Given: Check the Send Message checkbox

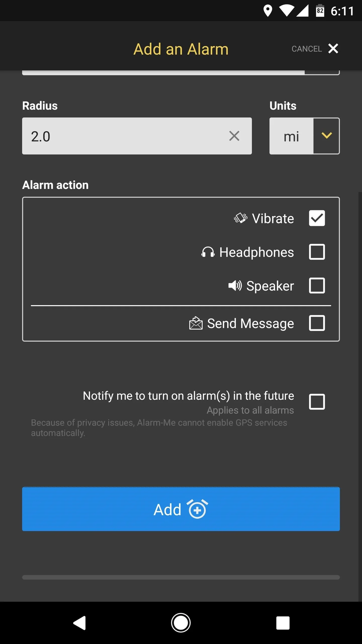Looking at the screenshot, I should point(317,323).
